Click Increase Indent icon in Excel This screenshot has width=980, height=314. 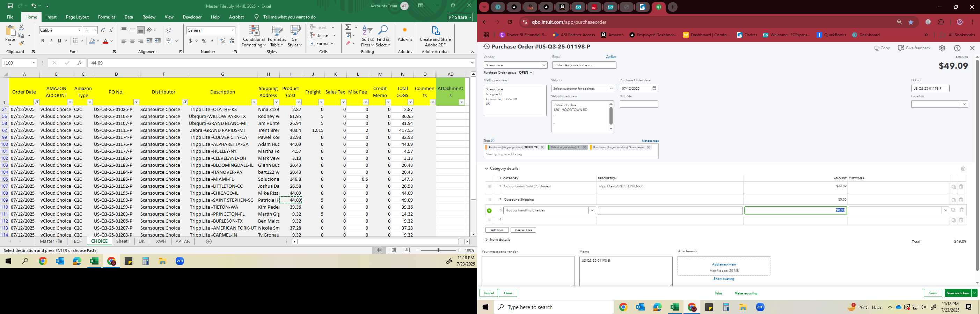158,41
